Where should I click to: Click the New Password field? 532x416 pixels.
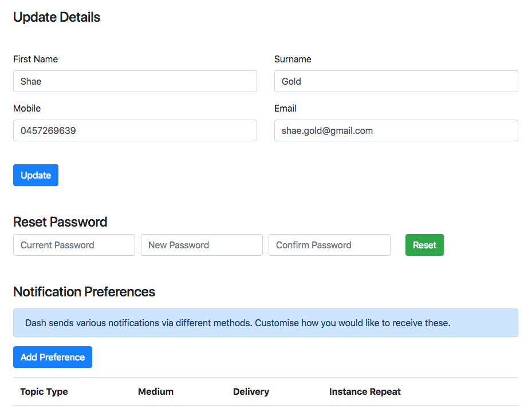[x=202, y=245]
